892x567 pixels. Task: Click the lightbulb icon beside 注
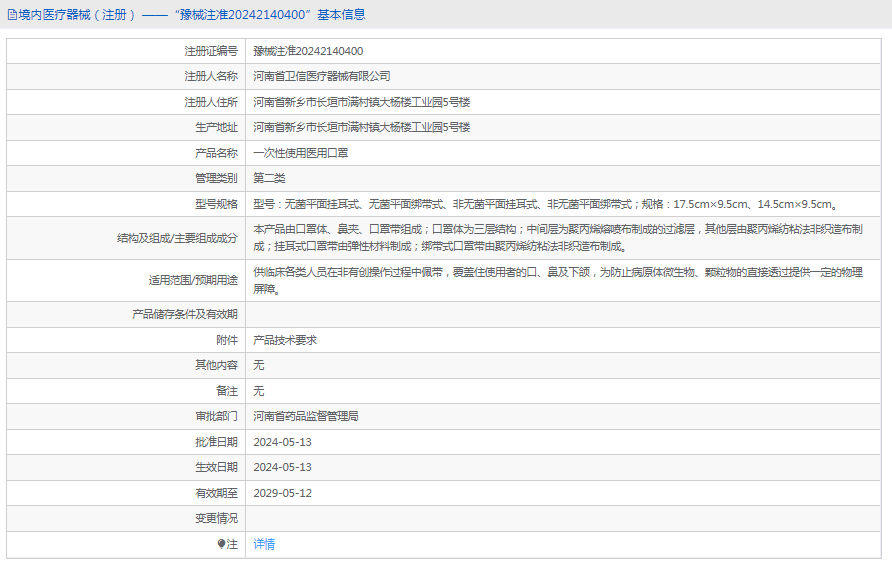pyautogui.click(x=221, y=544)
